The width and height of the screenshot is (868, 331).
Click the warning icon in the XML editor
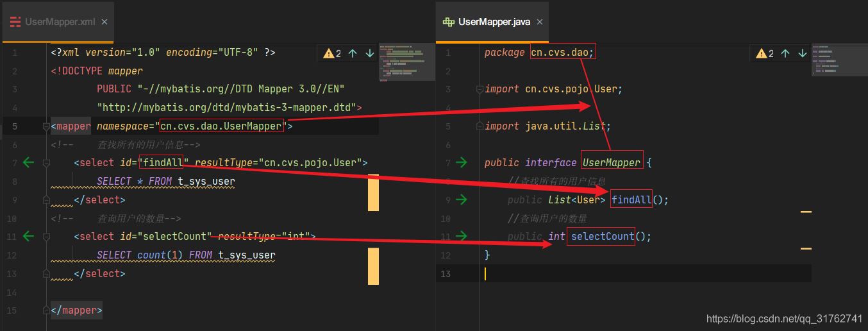(329, 53)
